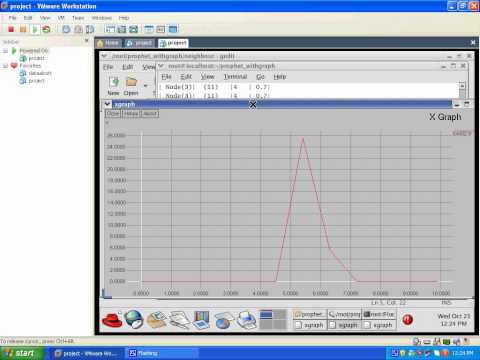Open the gedit Open button dropdown arrow
The height and width of the screenshot is (360, 480).
[x=145, y=86]
